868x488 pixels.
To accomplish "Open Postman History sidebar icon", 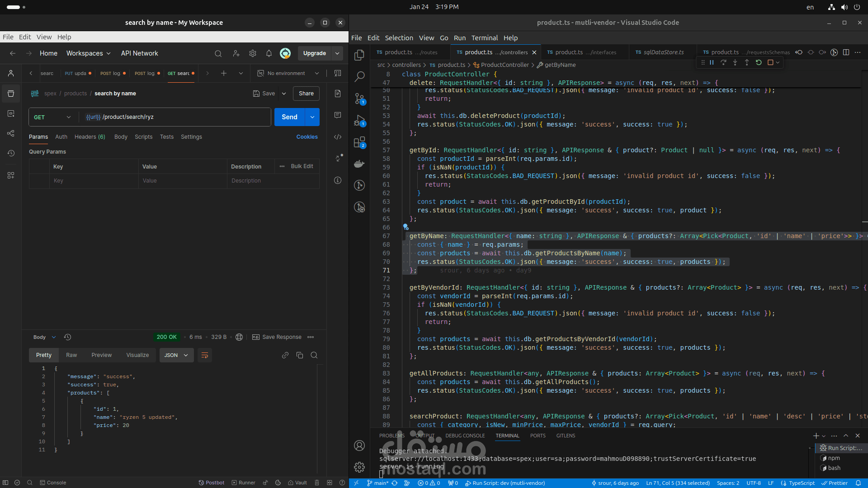I will point(11,154).
